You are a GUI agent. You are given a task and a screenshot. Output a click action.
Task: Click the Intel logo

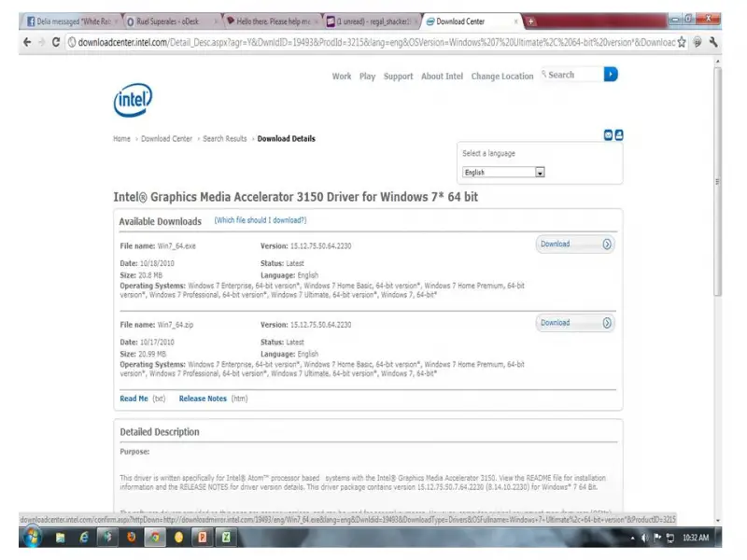[x=133, y=100]
